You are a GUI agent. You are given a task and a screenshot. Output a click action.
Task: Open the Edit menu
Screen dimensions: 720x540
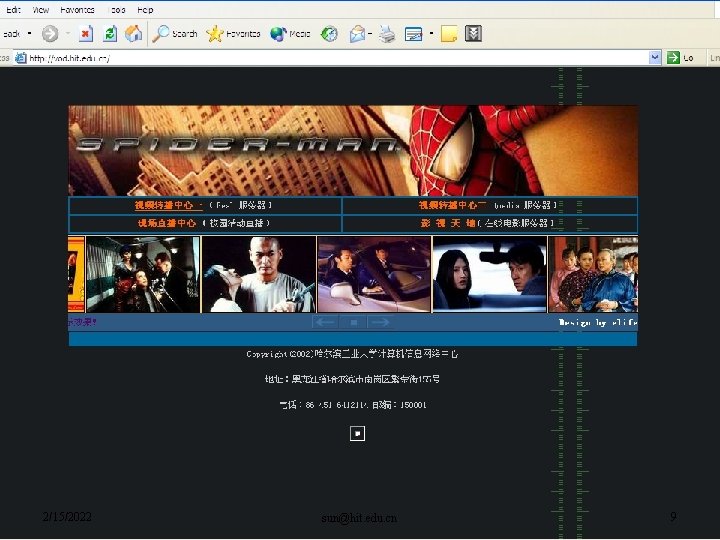pos(13,10)
